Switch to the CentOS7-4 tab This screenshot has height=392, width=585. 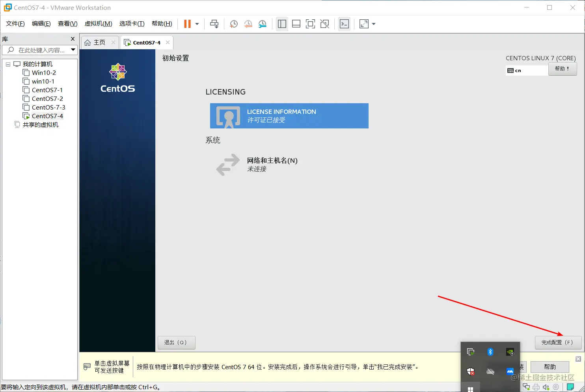coord(147,43)
